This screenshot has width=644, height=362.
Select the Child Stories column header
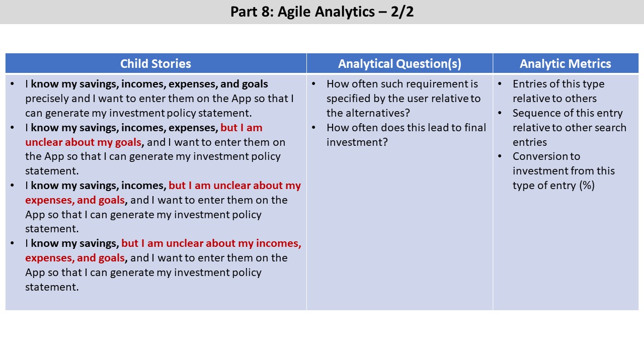pos(156,64)
